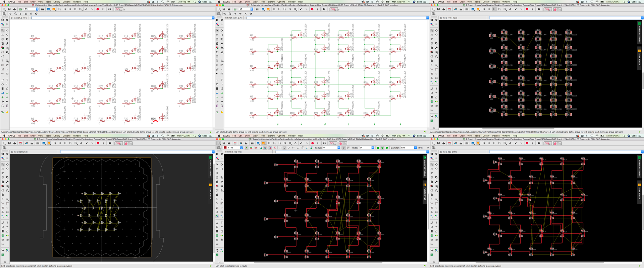
Task: Open layer settings tool in 1:28 PM schematic
Action: click(217, 24)
